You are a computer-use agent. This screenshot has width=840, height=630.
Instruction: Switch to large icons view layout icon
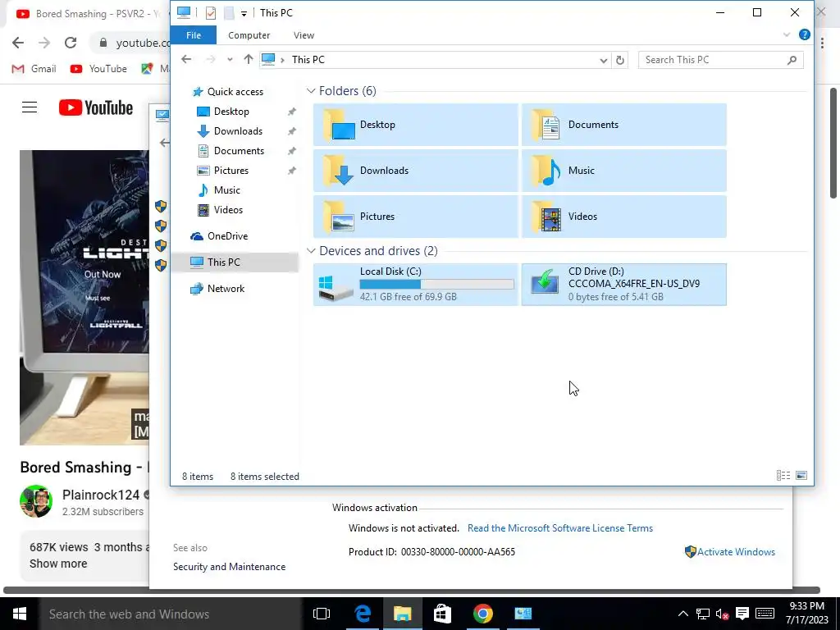(x=801, y=475)
